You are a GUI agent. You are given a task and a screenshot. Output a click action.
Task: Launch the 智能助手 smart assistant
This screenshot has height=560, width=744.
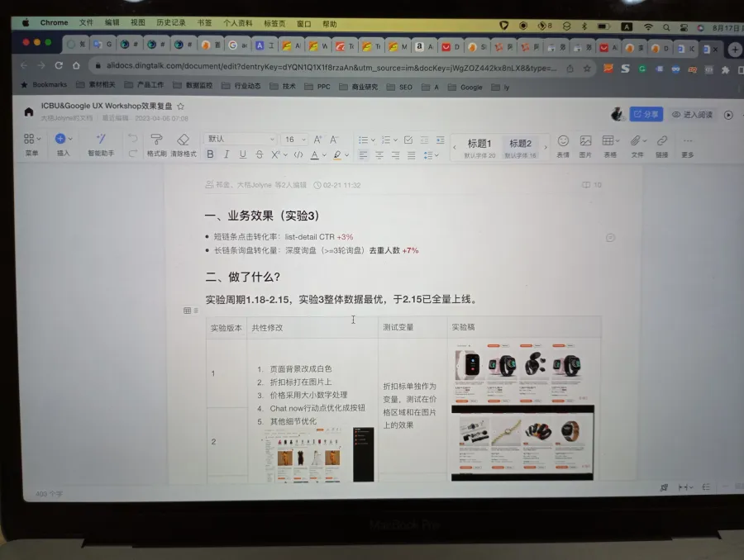click(x=101, y=145)
